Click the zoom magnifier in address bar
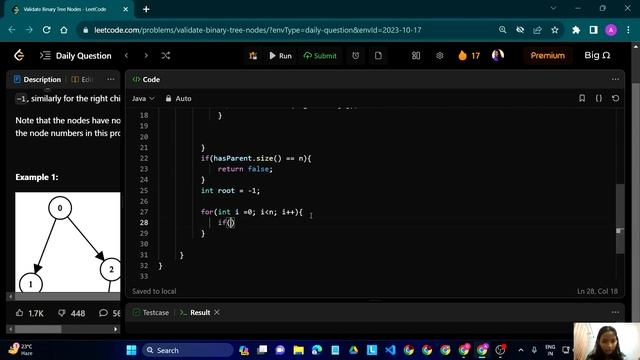The width and height of the screenshot is (640, 360). (502, 30)
